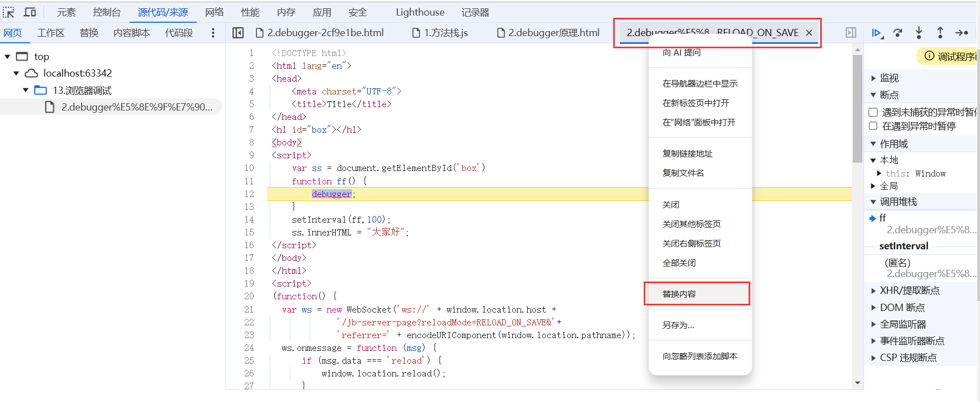Image resolution: width=980 pixels, height=402 pixels.
Task: Open the Lighthouse panel tab
Action: (x=420, y=12)
